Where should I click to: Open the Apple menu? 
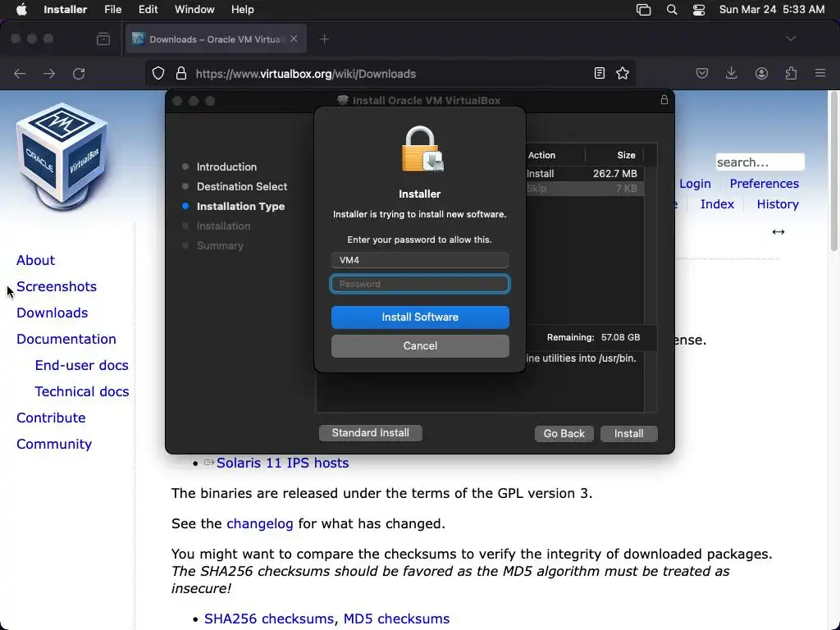21,10
